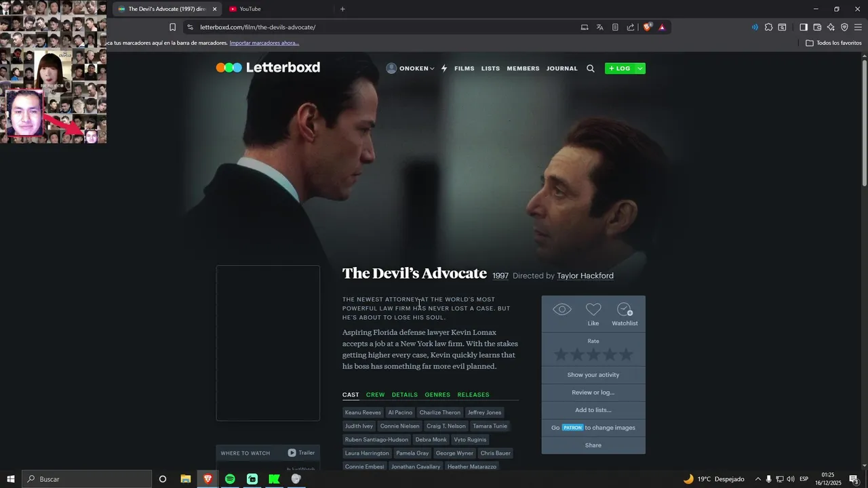Viewport: 868px width, 488px height.
Task: Rate the film one star
Action: (x=561, y=354)
